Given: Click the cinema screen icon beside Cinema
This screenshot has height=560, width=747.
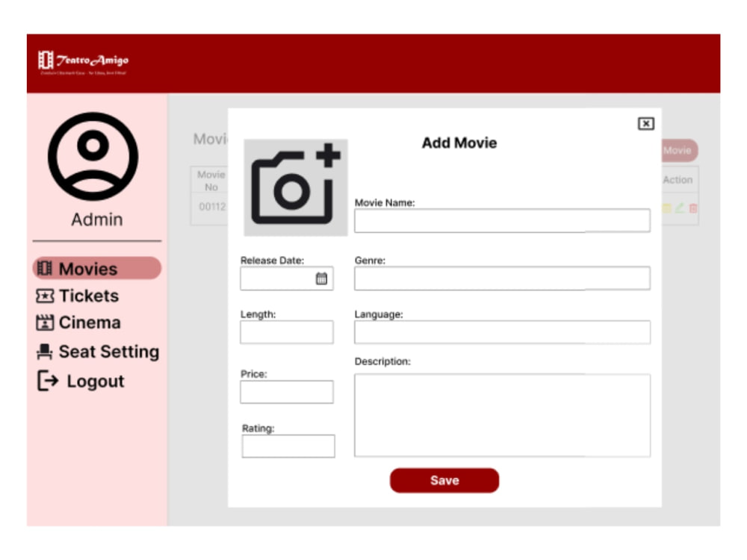Looking at the screenshot, I should click(45, 323).
